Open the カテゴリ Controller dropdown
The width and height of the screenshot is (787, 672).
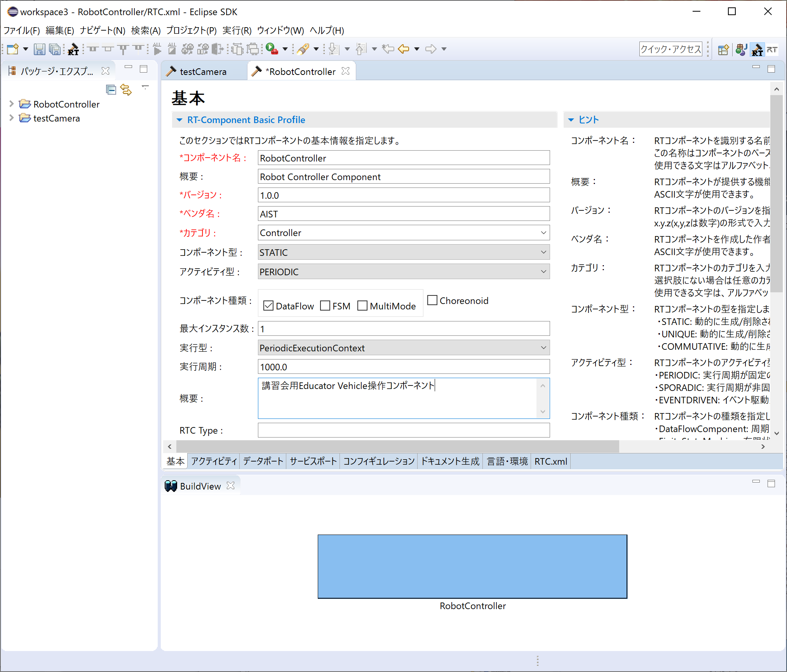pos(543,233)
